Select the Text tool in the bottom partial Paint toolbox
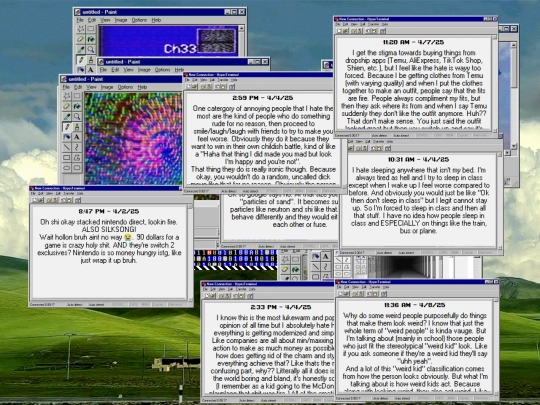 coord(325,257)
